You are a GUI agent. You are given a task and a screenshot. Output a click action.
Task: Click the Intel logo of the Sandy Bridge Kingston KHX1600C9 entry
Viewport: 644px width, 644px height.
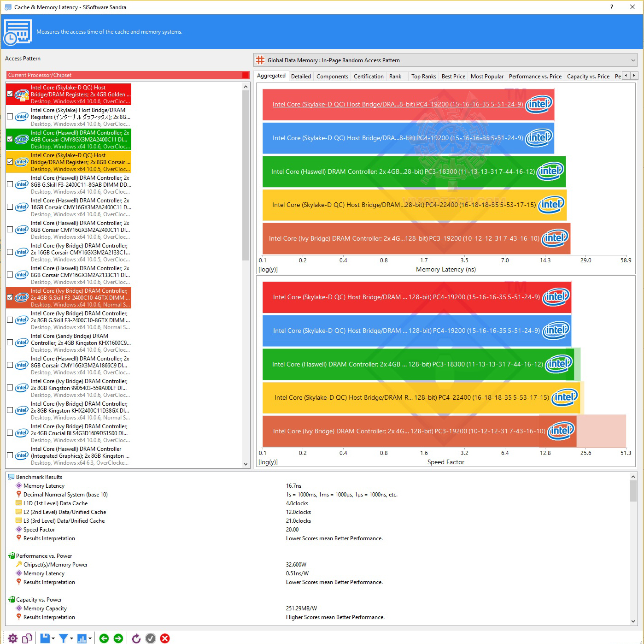(22, 343)
